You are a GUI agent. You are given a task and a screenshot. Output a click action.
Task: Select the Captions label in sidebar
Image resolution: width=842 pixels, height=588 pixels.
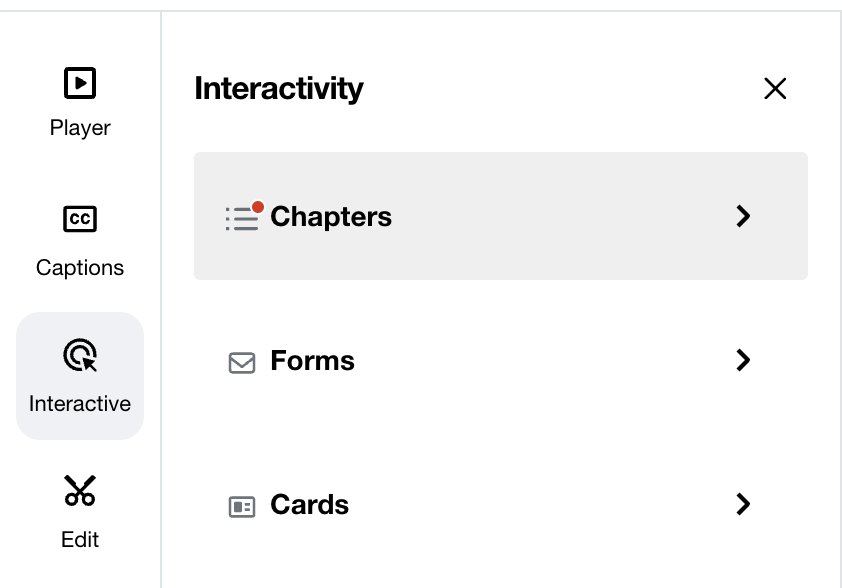click(80, 268)
